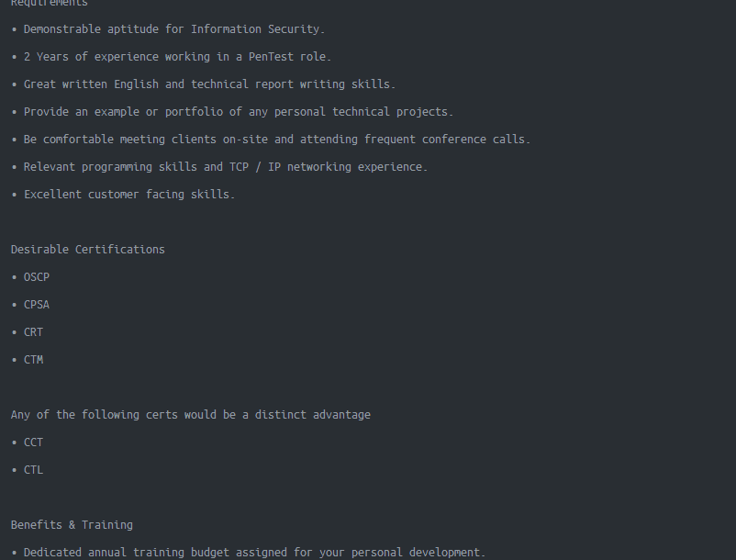Click the 'Demonstrable aptitude for Information Security' line

click(174, 29)
